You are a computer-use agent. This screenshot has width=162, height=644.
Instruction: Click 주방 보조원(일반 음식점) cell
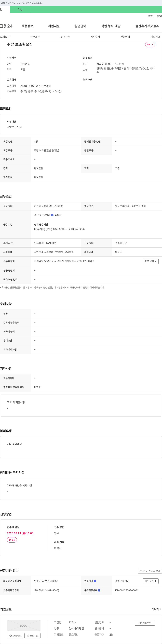[x=46, y=151]
